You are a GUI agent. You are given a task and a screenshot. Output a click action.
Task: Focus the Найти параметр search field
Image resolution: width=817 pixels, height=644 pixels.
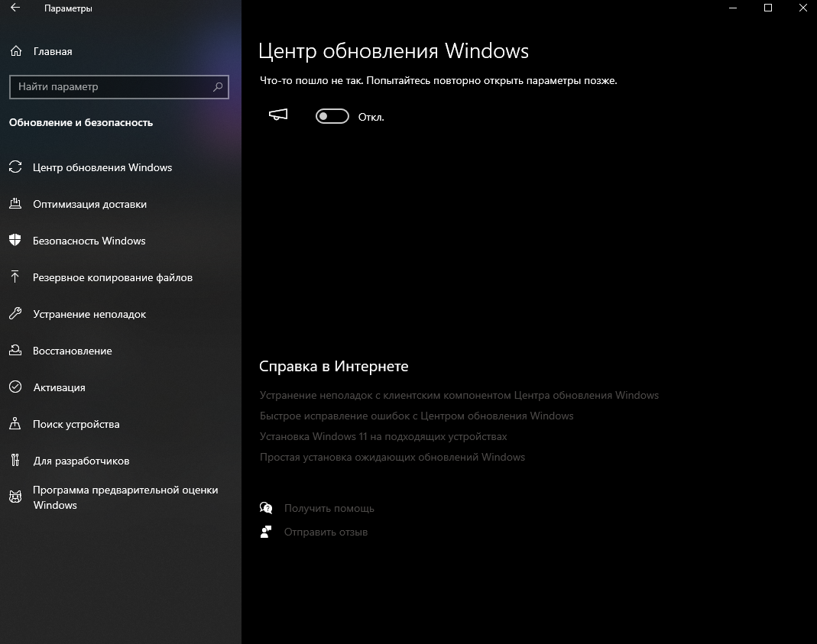118,86
